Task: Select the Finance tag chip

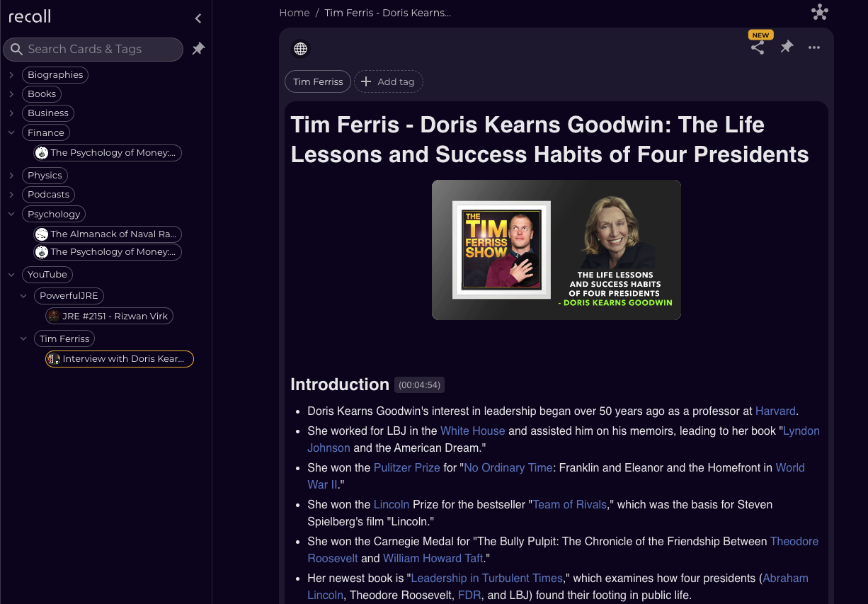Action: (46, 132)
